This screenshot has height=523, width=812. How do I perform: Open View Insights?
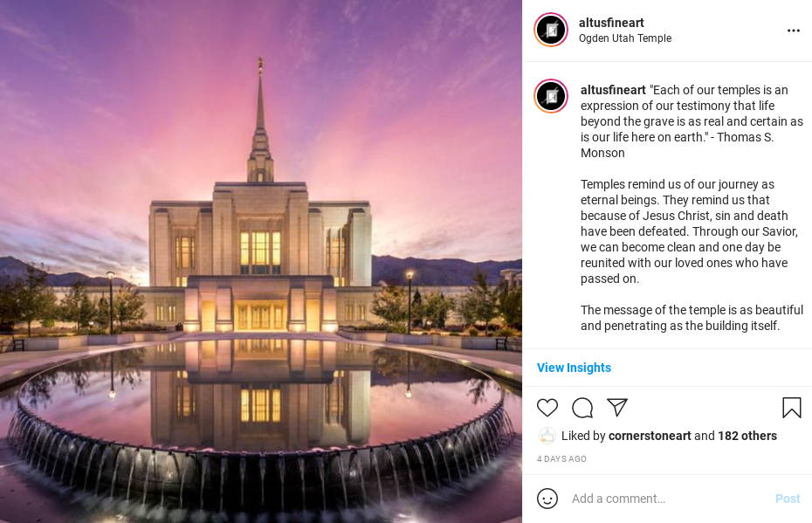point(574,368)
